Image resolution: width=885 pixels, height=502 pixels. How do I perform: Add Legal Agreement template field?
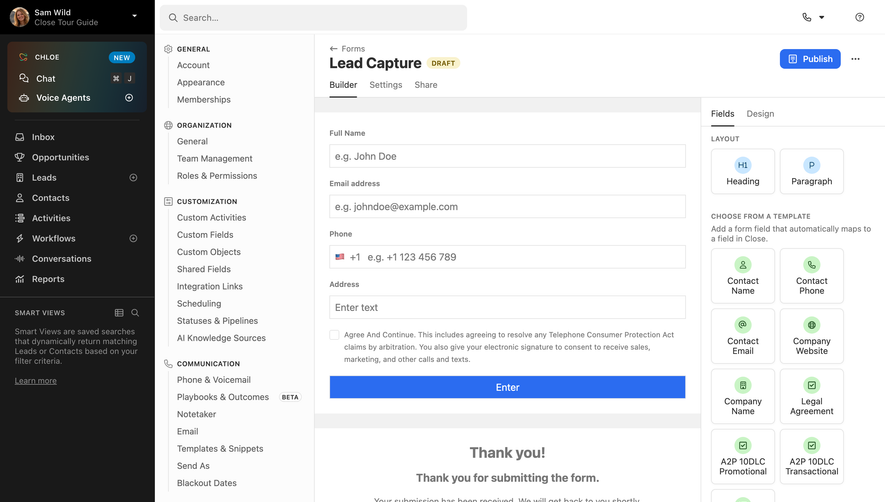point(812,396)
